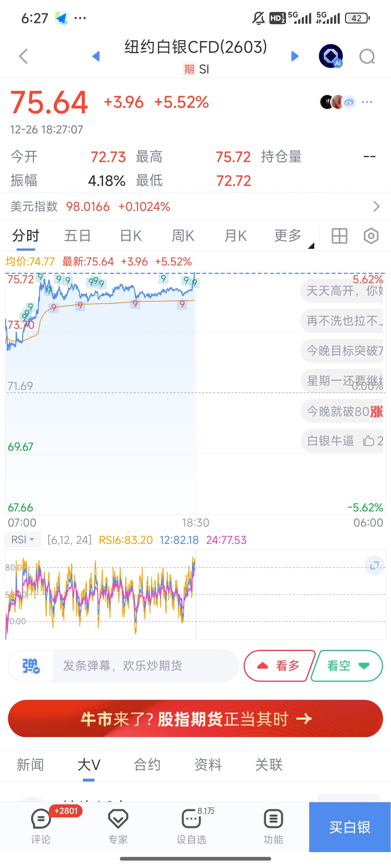Open the AI assistant icon

pos(331,56)
